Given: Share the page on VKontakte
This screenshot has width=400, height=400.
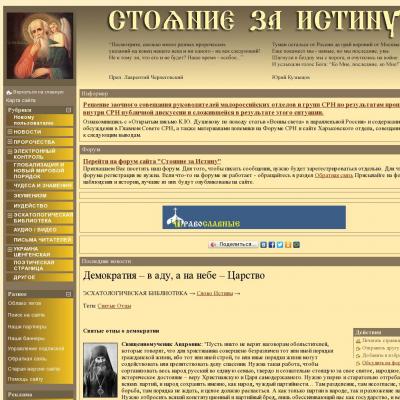Looking at the screenshot, I should (x=263, y=245).
